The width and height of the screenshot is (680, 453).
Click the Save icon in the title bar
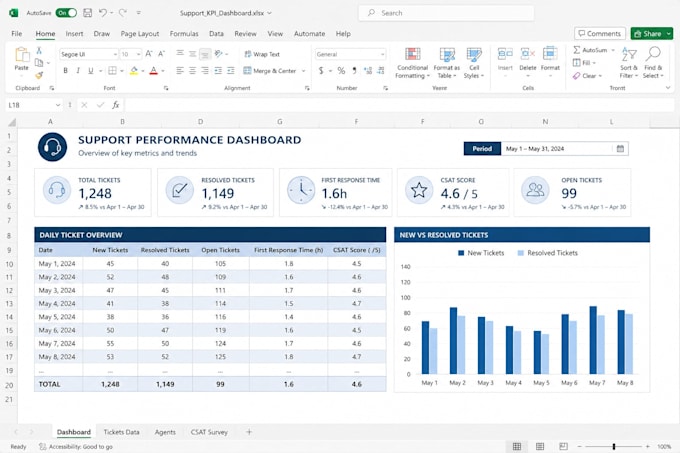point(88,13)
